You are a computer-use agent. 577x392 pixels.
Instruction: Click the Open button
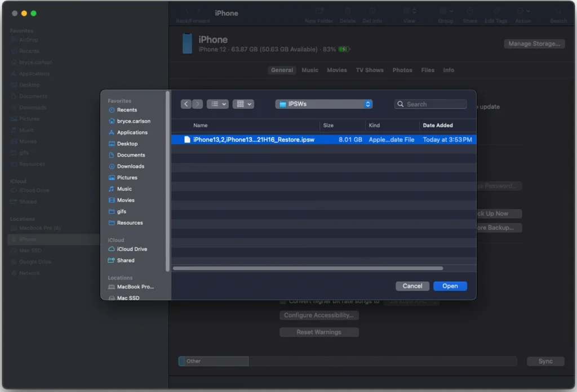coord(450,286)
